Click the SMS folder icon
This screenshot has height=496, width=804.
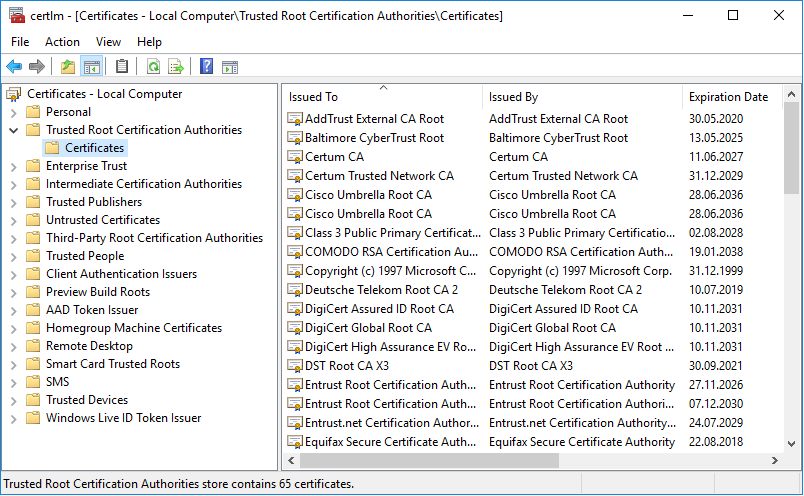(x=33, y=382)
